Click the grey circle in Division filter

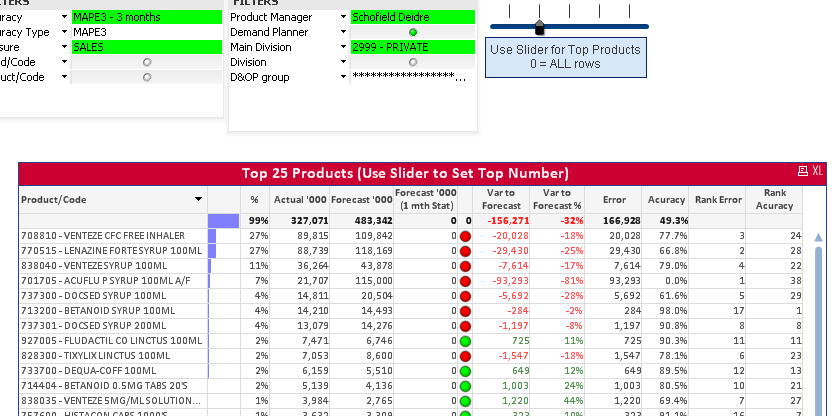pyautogui.click(x=412, y=62)
